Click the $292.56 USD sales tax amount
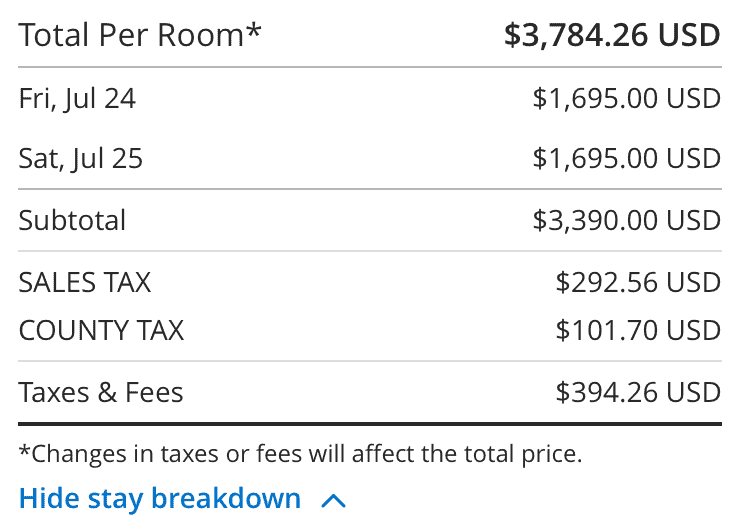This screenshot has width=734, height=524. 638,282
